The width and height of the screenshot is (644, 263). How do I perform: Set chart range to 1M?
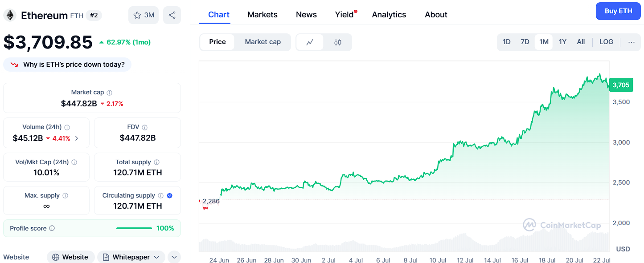(544, 42)
